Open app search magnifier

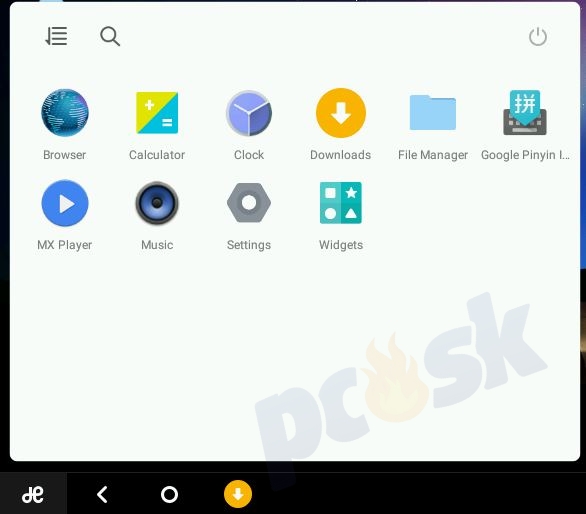point(110,36)
